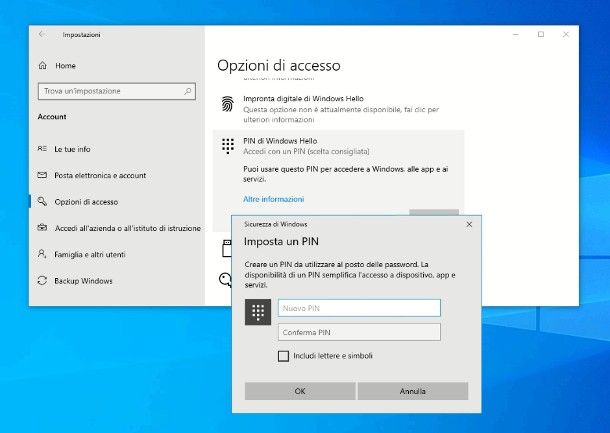Click the dark PIN keypad icon in the dialog
This screenshot has width=610, height=433.
click(x=258, y=312)
